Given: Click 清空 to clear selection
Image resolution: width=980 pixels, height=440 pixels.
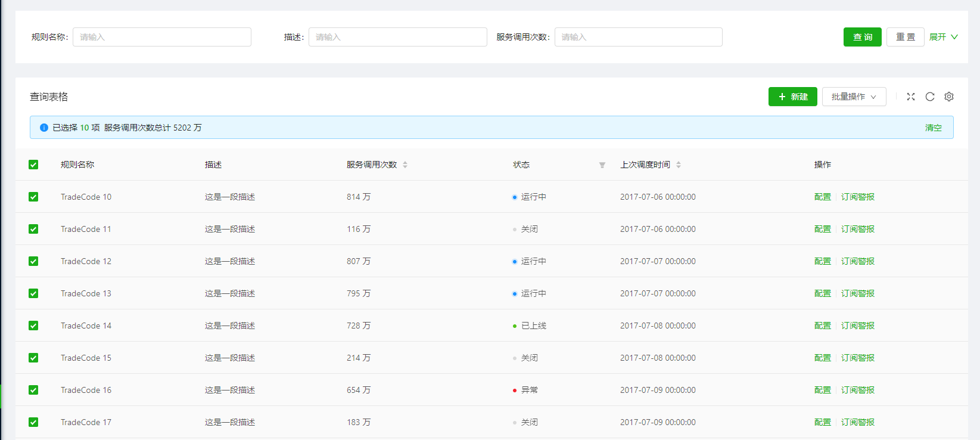Looking at the screenshot, I should pos(934,128).
